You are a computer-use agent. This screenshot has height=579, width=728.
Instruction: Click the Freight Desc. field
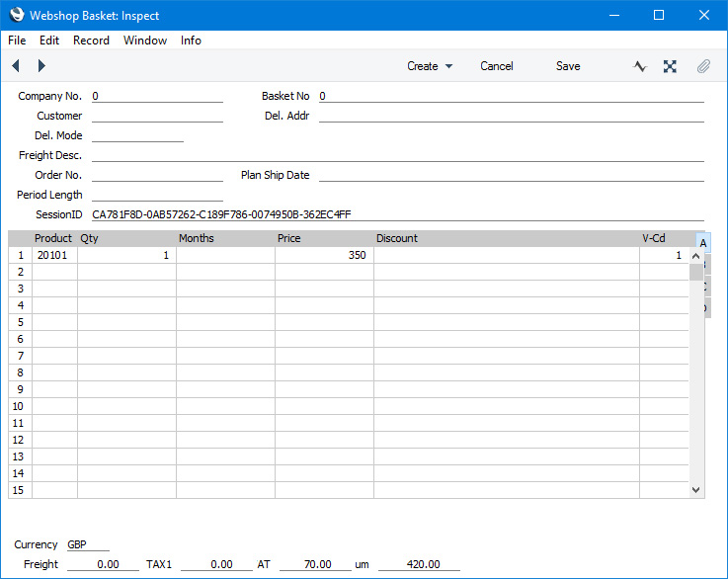click(x=398, y=155)
